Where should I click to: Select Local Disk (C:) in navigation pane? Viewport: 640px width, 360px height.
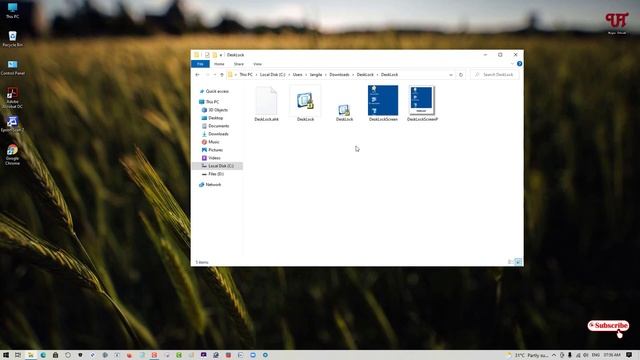point(218,166)
